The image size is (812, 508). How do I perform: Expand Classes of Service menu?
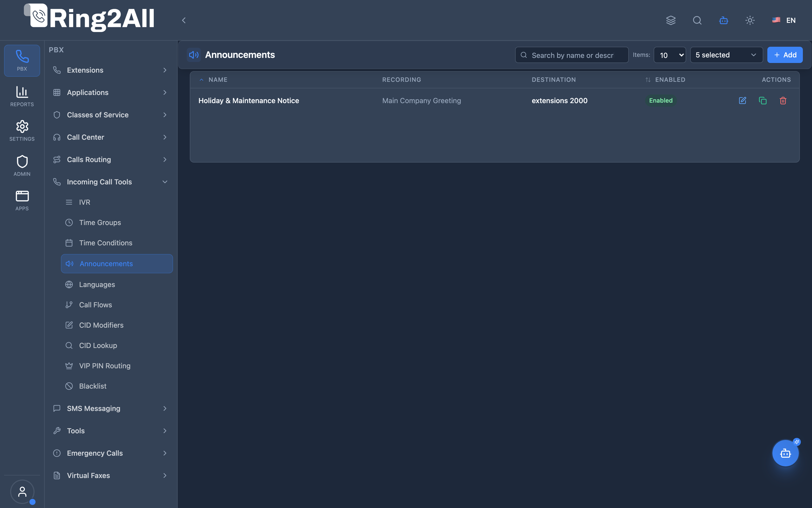pos(110,115)
